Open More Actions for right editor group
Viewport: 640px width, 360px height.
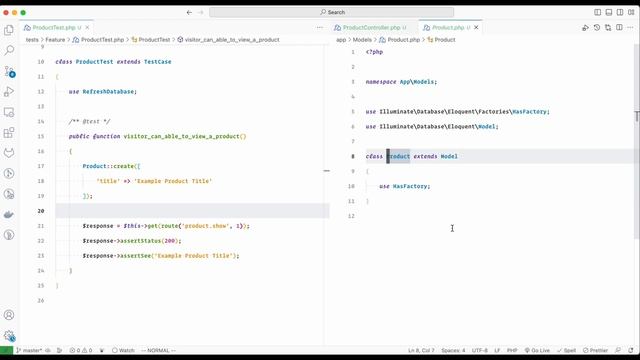click(x=631, y=27)
